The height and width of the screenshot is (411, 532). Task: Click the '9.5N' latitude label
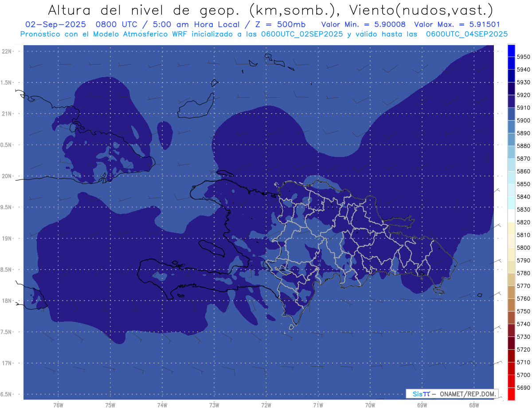pyautogui.click(x=7, y=207)
